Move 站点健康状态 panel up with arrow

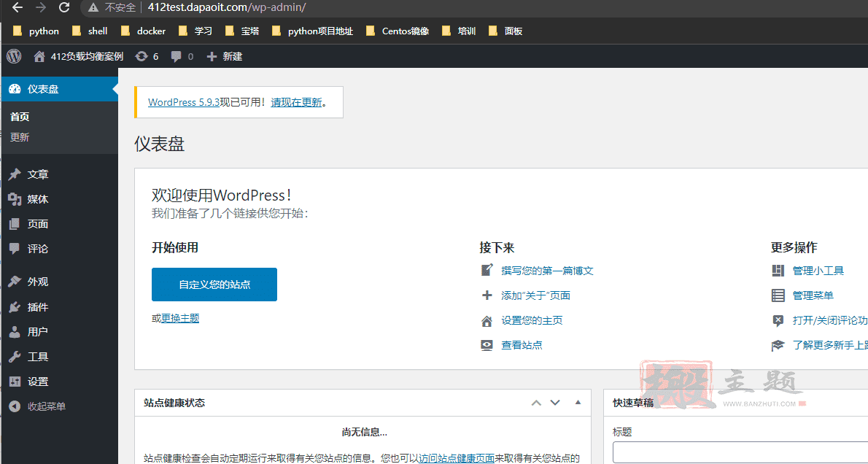click(x=536, y=403)
